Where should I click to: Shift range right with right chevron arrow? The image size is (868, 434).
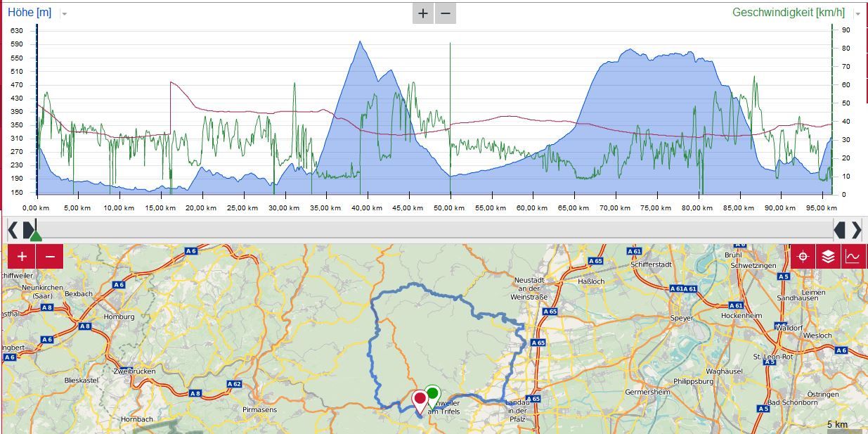pyautogui.click(x=856, y=229)
